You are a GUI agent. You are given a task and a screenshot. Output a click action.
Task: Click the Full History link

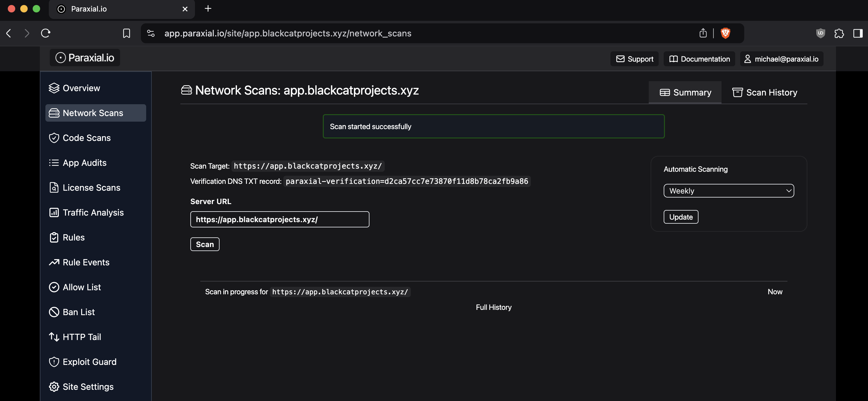tap(494, 307)
